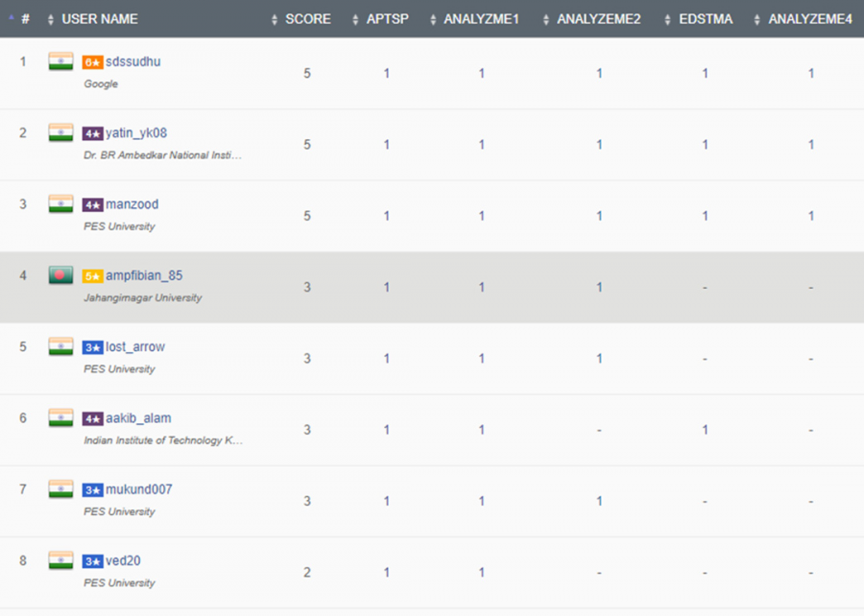The width and height of the screenshot is (864, 616).
Task: Click the 4-star badge beside aakib_alam
Action: [92, 419]
